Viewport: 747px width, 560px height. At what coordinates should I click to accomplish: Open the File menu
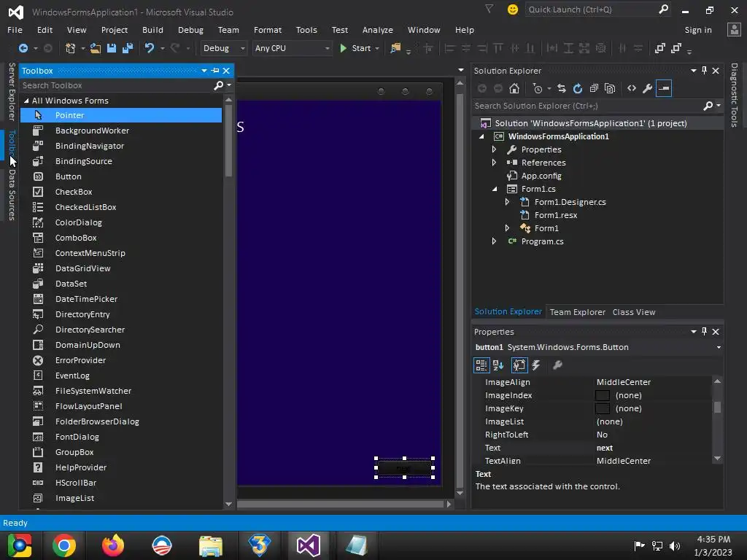pos(15,29)
